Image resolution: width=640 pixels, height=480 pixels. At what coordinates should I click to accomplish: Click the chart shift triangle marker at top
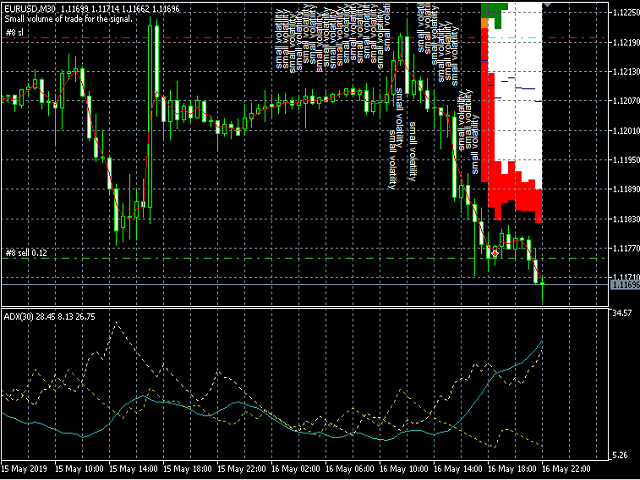click(x=547, y=4)
